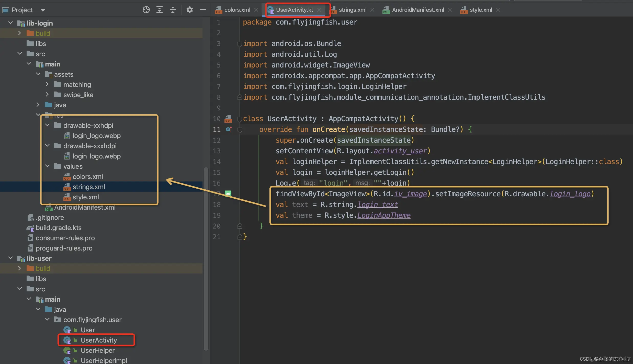Screen dimensions: 633x364
Task: Click the Project tree vertical scrollbar
Action: tap(206, 256)
